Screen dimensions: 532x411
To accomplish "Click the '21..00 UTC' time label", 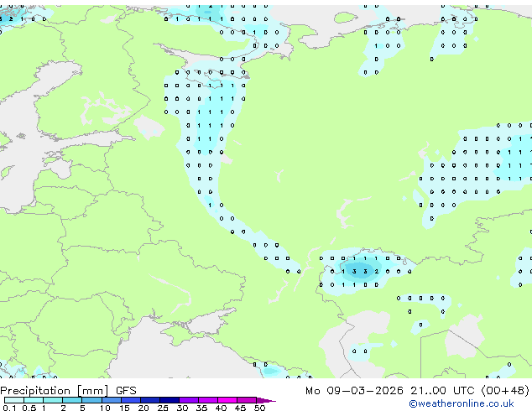I will tap(442, 391).
